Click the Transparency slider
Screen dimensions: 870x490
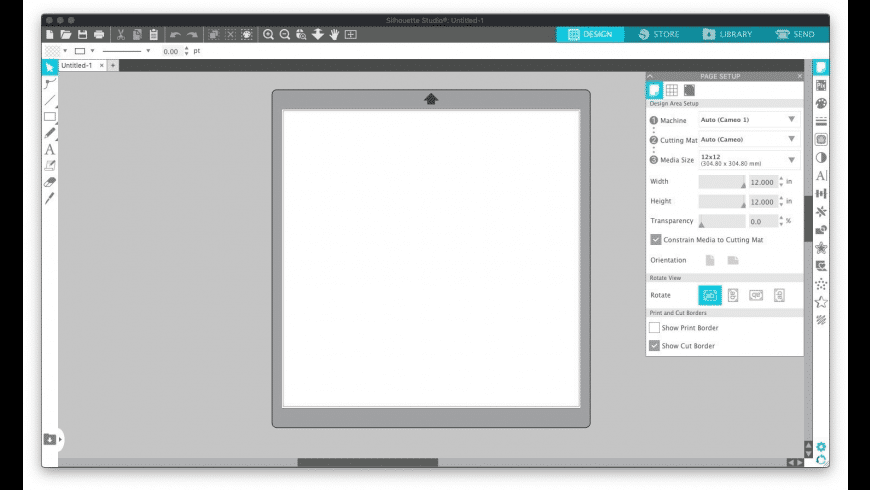coord(722,221)
